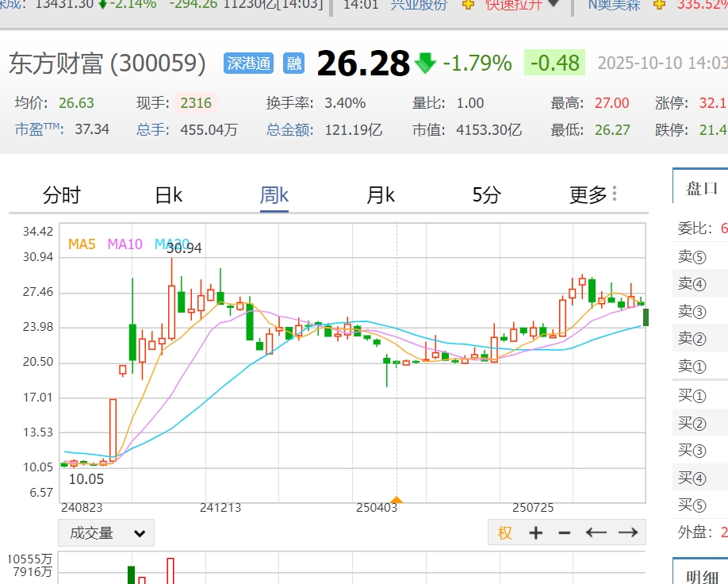The height and width of the screenshot is (584, 728).
Task: Switch to the 分时 intraday chart tab
Action: pos(62,195)
